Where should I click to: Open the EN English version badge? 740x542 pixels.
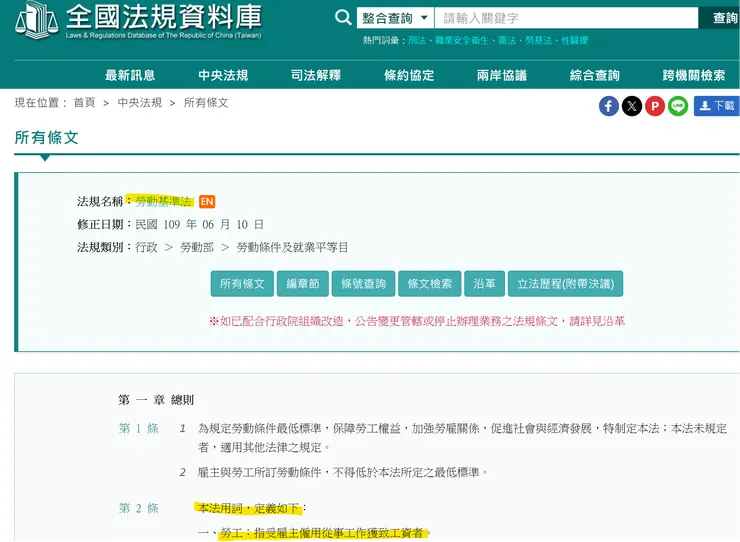tap(207, 202)
